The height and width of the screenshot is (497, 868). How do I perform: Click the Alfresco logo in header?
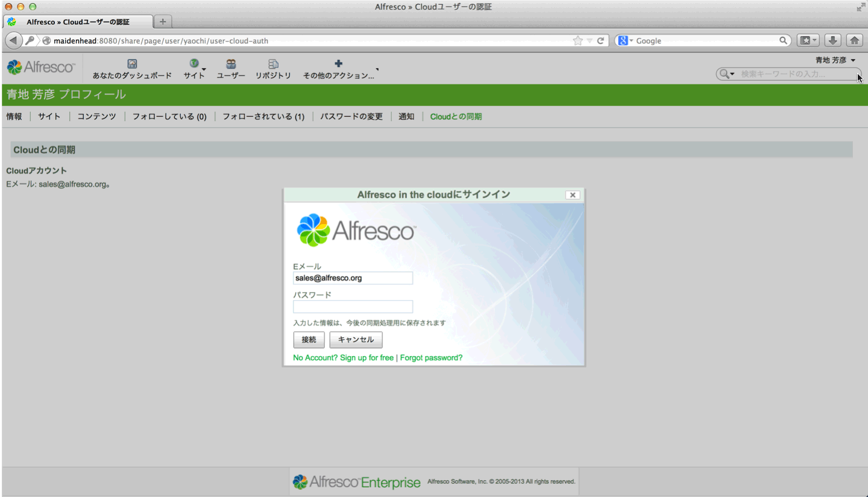click(41, 67)
